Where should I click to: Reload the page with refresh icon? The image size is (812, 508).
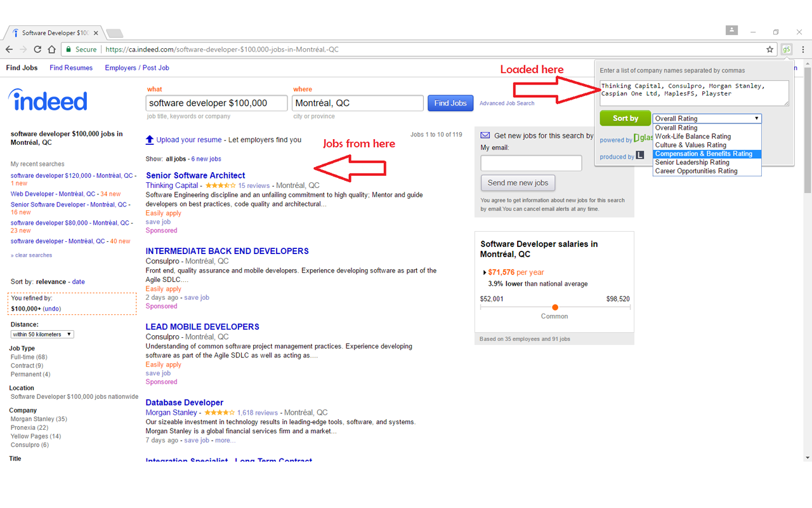[x=37, y=50]
